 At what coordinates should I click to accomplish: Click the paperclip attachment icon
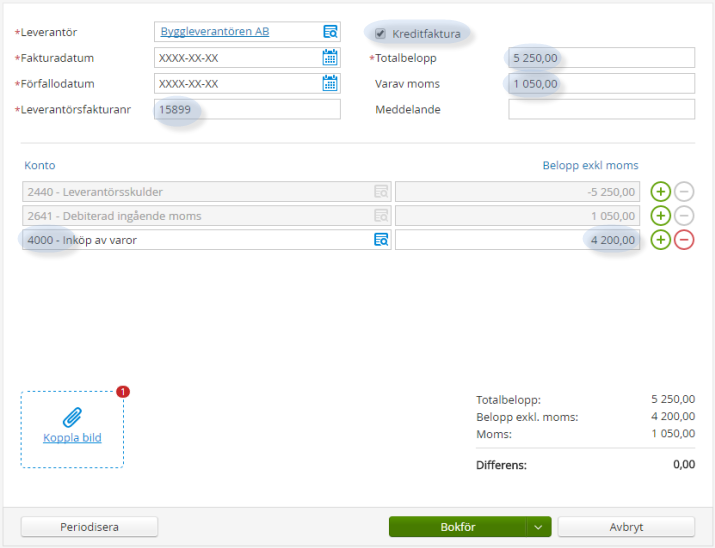coord(72,417)
